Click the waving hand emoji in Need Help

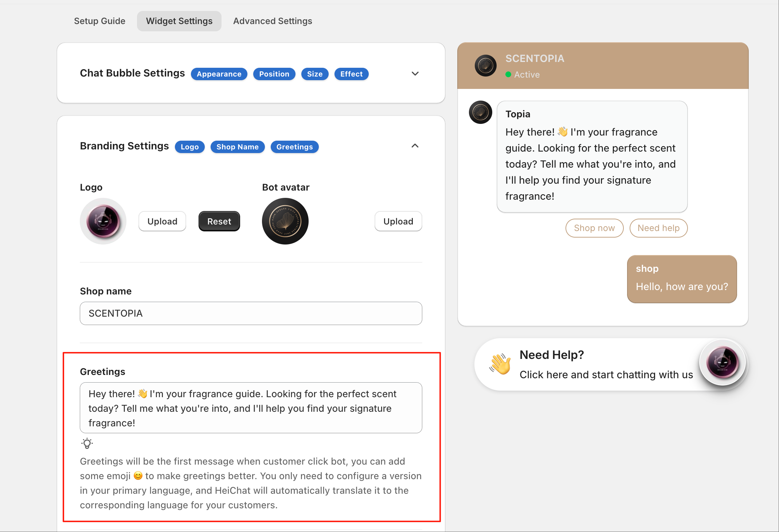(x=500, y=364)
